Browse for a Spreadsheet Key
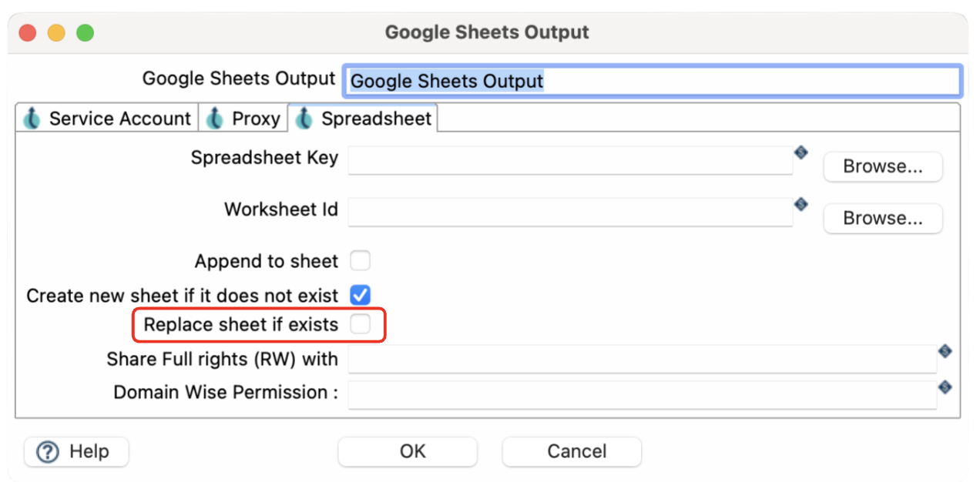This screenshot has width=980, height=482. (x=882, y=166)
